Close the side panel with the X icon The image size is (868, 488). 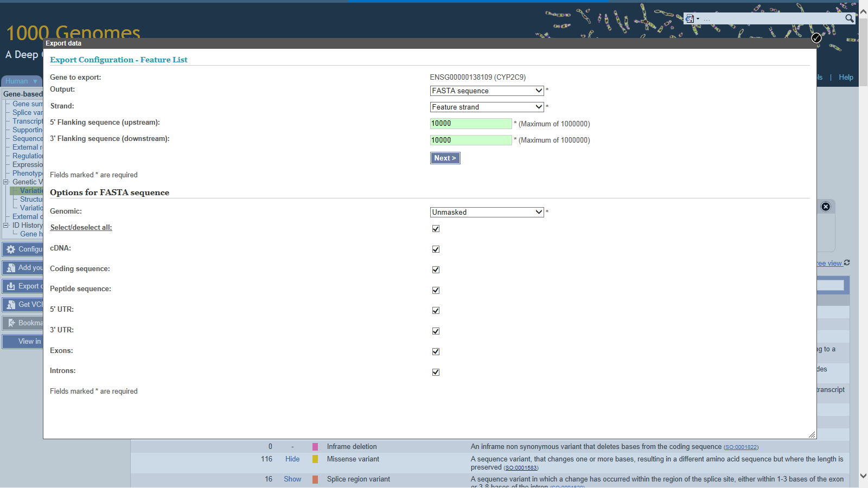[x=826, y=207]
